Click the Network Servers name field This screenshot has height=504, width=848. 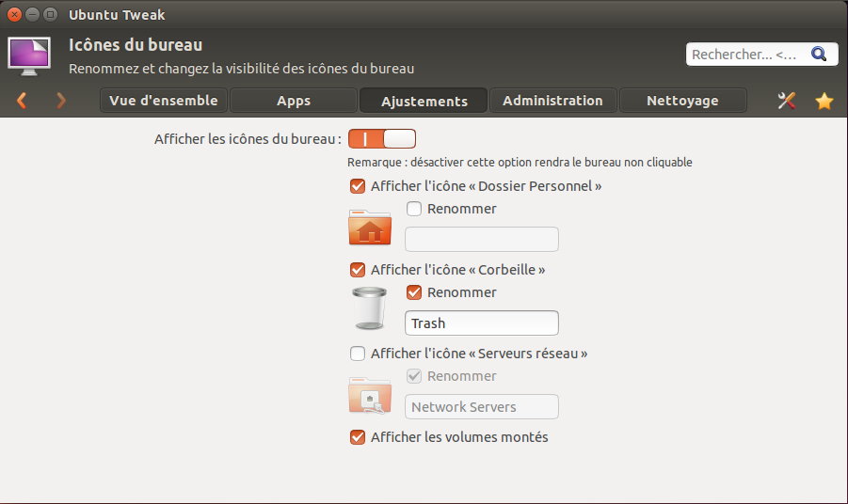coord(481,407)
